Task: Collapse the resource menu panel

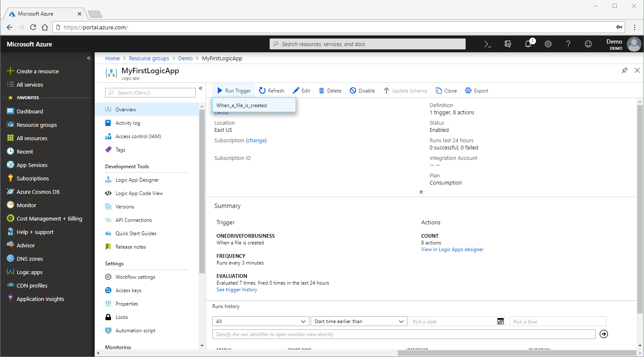Action: (x=201, y=88)
